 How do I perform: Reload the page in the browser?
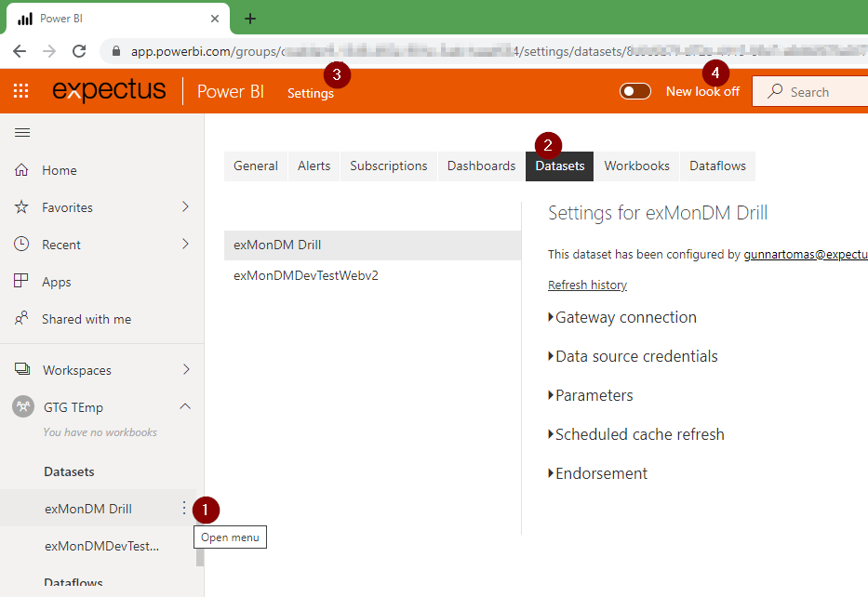click(79, 51)
